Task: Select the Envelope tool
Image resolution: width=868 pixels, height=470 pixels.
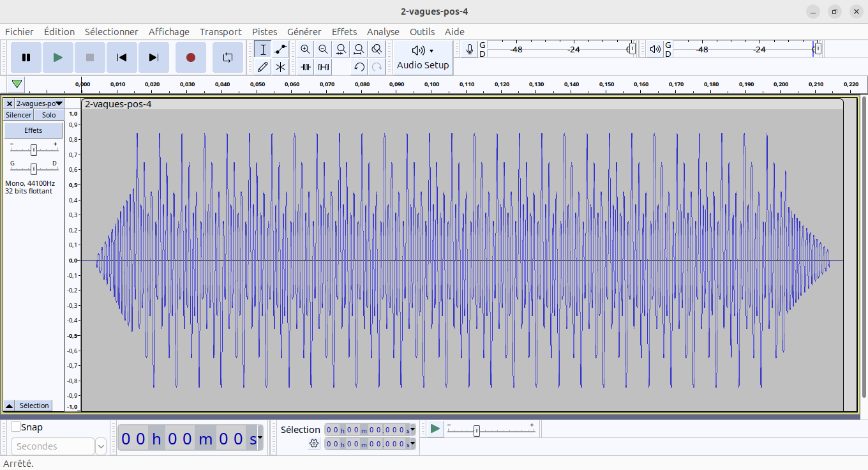Action: 280,49
